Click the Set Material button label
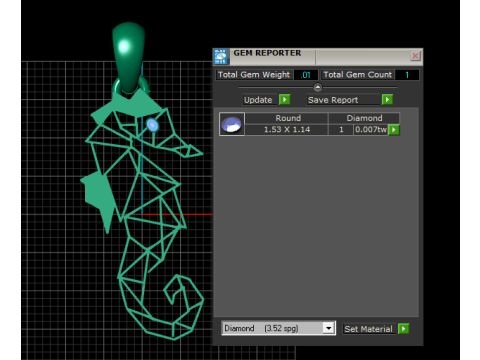 pyautogui.click(x=369, y=329)
